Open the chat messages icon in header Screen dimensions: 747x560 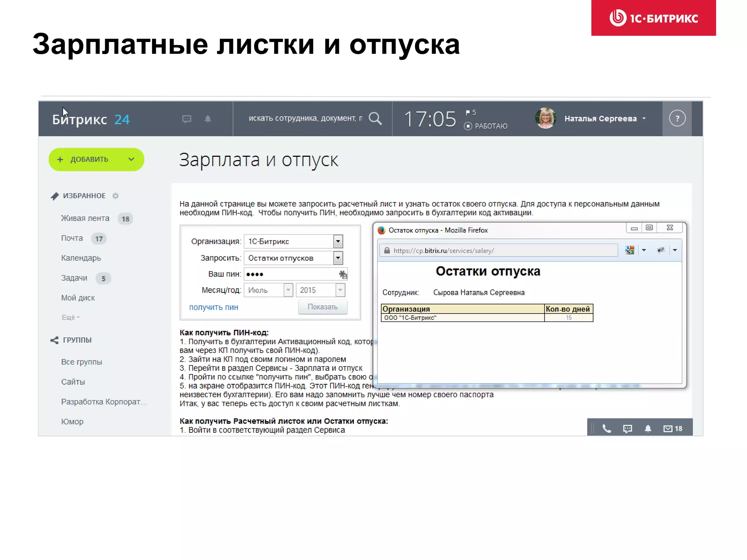pyautogui.click(x=187, y=119)
